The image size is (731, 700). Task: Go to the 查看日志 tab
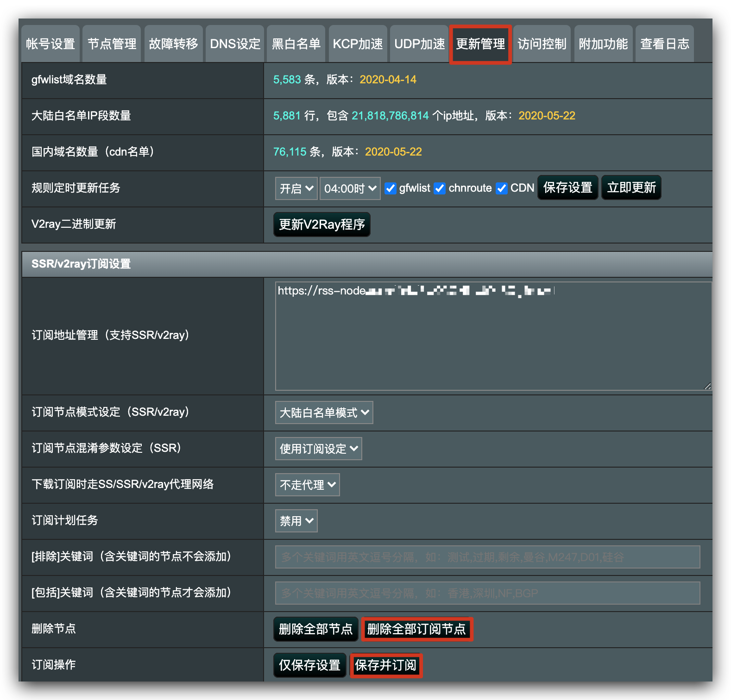click(x=664, y=44)
